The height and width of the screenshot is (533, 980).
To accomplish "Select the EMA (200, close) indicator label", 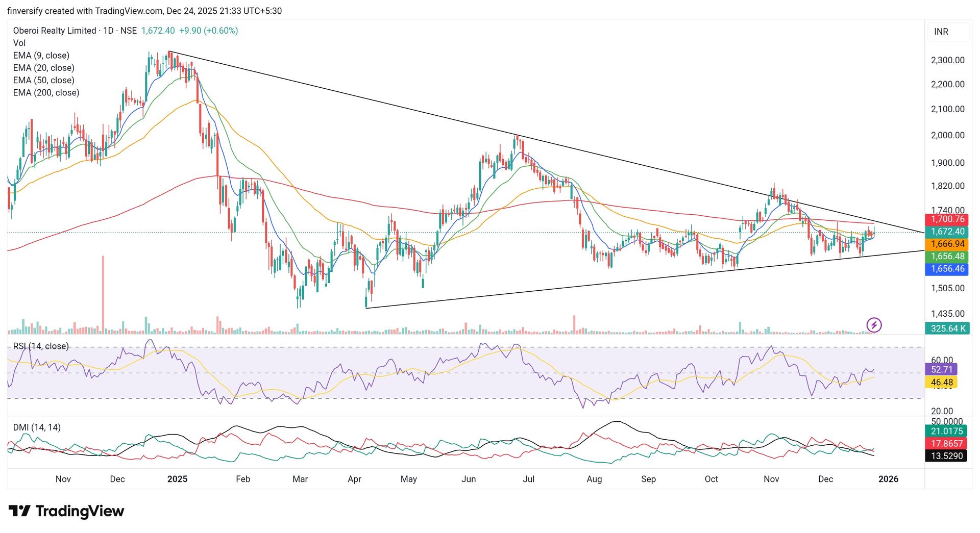I will 46,93.
